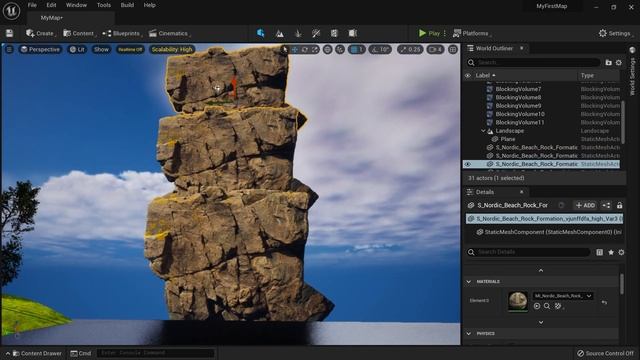640x360 pixels.
Task: Open World Outliner settings gear
Action: 619,62
